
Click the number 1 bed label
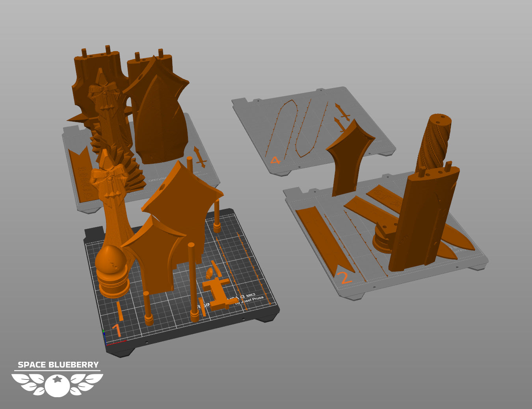point(116,331)
